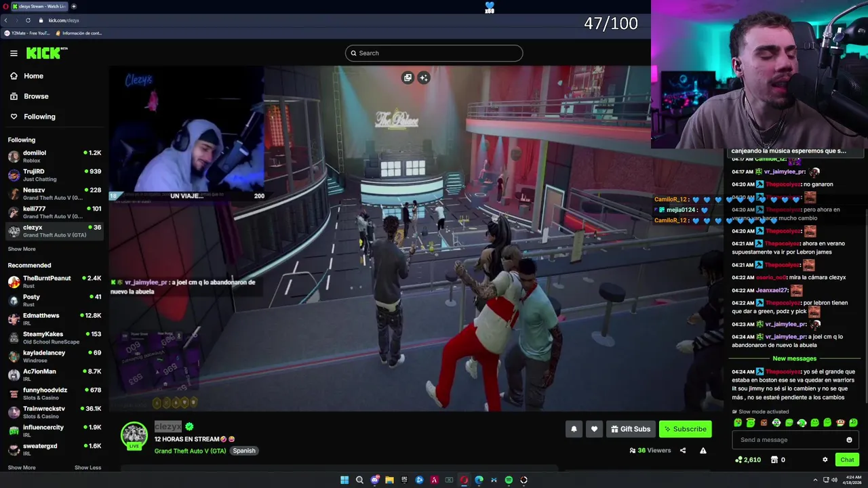Click the green Chat send button
This screenshot has height=488, width=868.
tap(847, 460)
